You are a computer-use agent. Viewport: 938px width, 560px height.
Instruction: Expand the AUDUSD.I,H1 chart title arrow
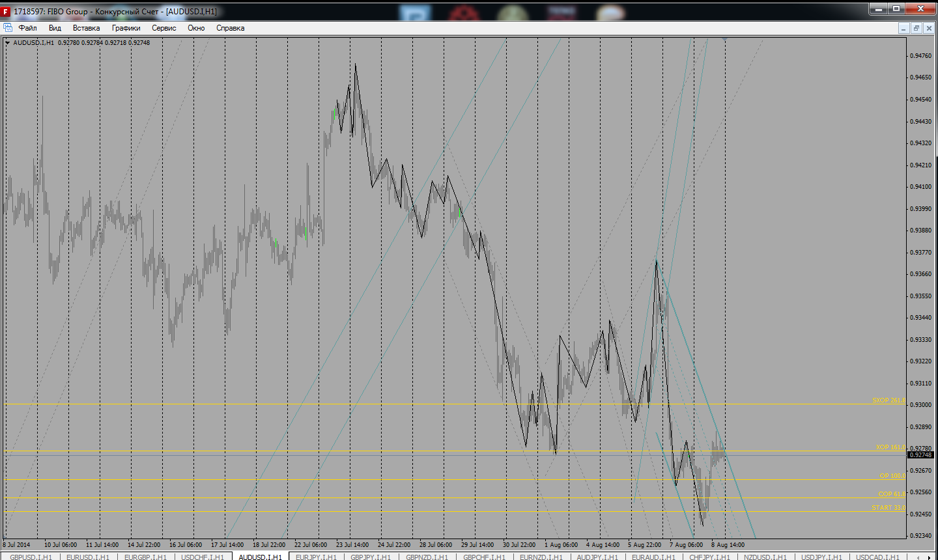coord(8,43)
